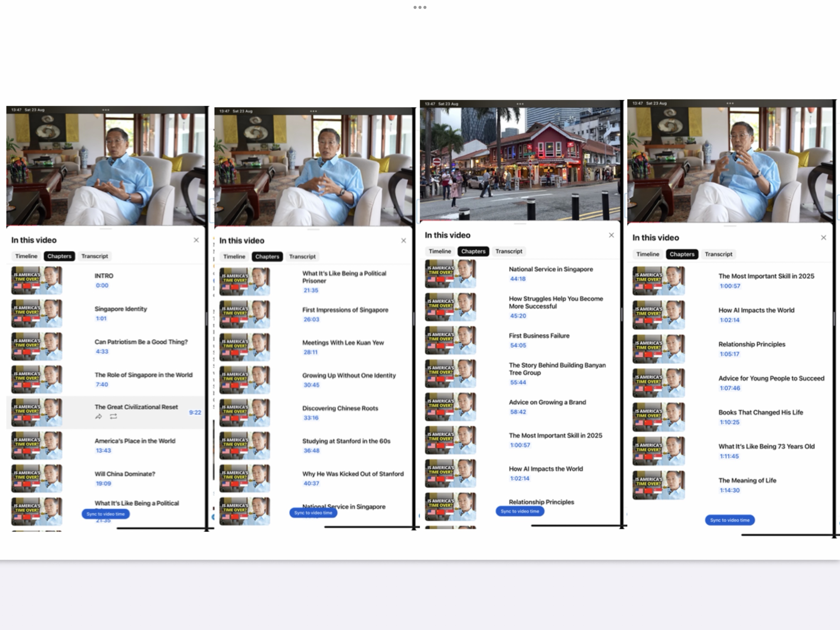
Task: Click the street scene video frame
Action: point(520,163)
